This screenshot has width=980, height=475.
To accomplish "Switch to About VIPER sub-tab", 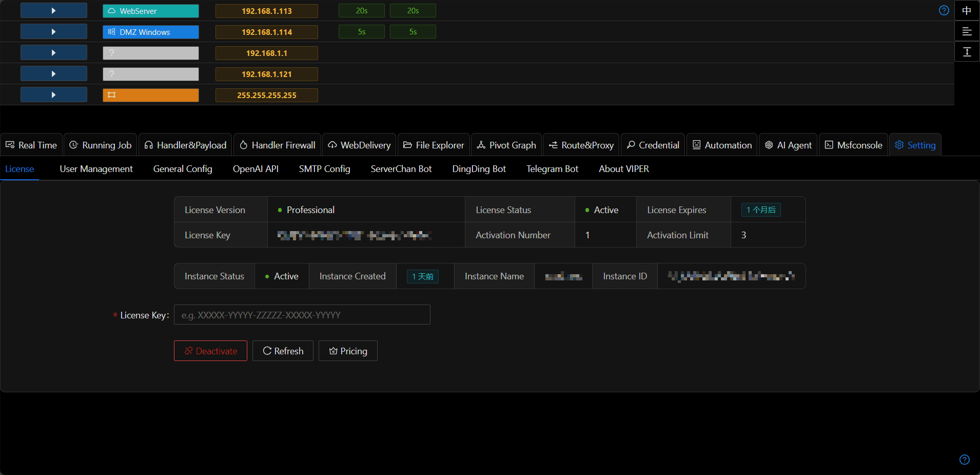I will click(x=624, y=169).
